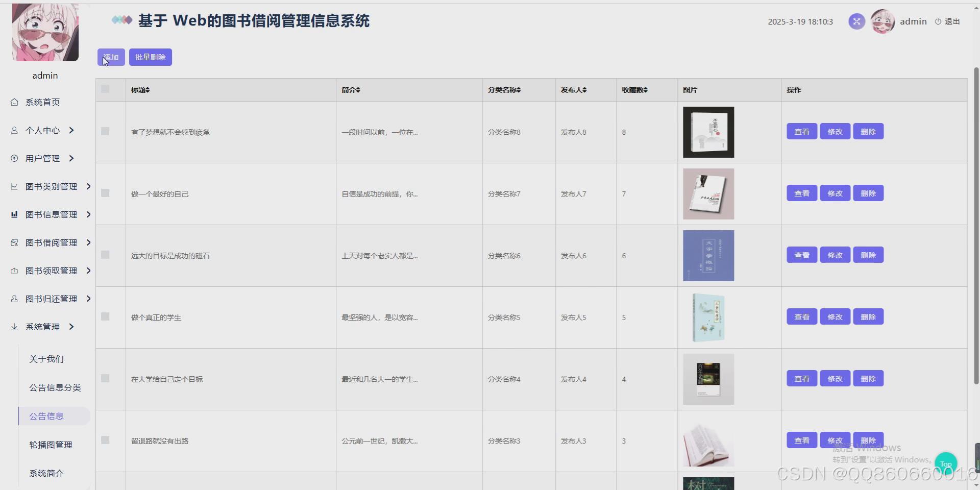Image resolution: width=980 pixels, height=490 pixels.
Task: Click the 批量删除 button
Action: point(151,57)
